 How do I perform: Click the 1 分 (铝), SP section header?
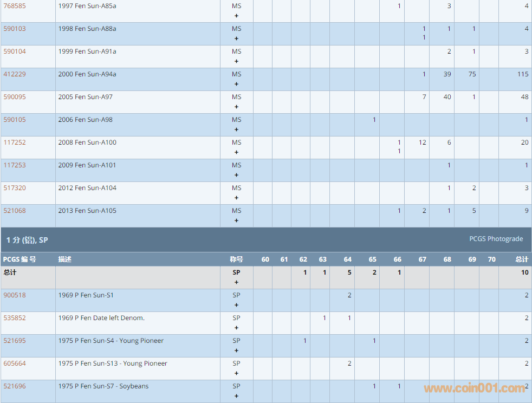[x=27, y=239]
